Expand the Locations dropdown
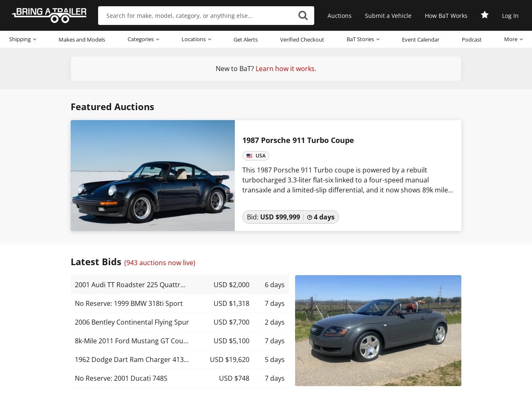 pos(196,39)
